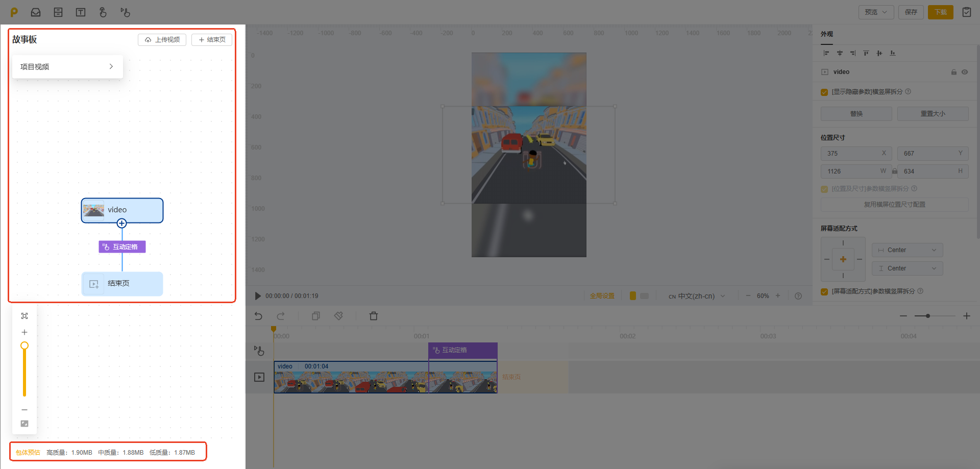The height and width of the screenshot is (469, 980).
Task: Toggle aspect ratio lock between W and H
Action: tap(895, 171)
